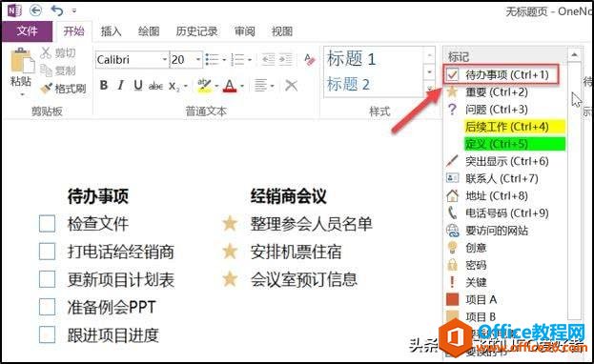Apply bulleted list formatting
The height and width of the screenshot is (364, 594).
tap(212, 59)
